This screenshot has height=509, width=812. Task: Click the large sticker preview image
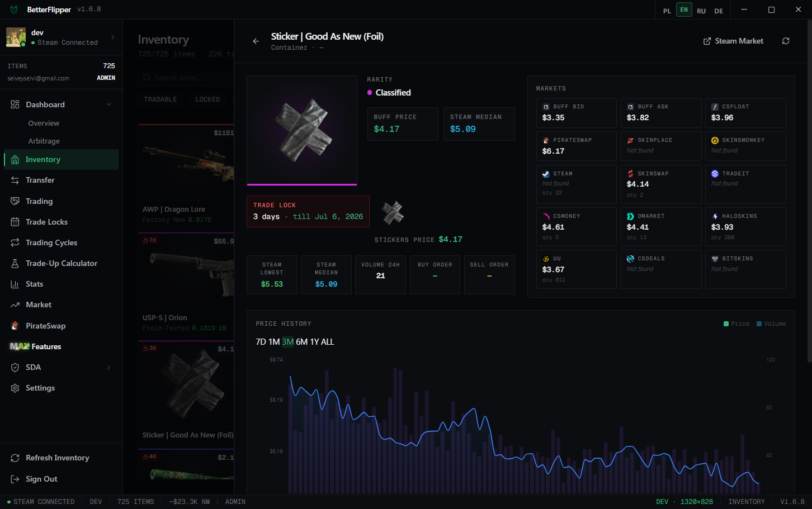pyautogui.click(x=302, y=130)
